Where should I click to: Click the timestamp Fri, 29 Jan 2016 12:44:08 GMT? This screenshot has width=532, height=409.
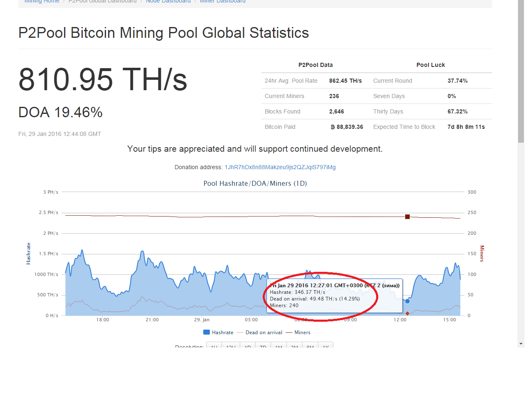(x=60, y=134)
